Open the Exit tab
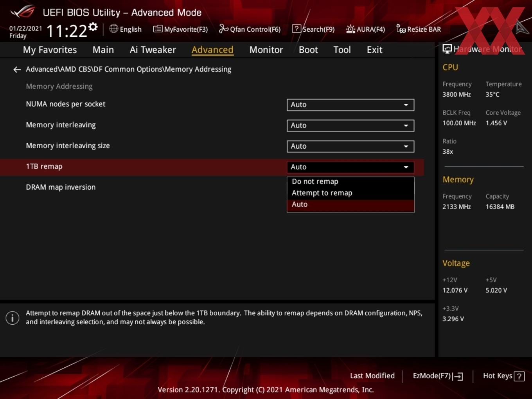Screen dimensions: 532x399 pos(374,50)
